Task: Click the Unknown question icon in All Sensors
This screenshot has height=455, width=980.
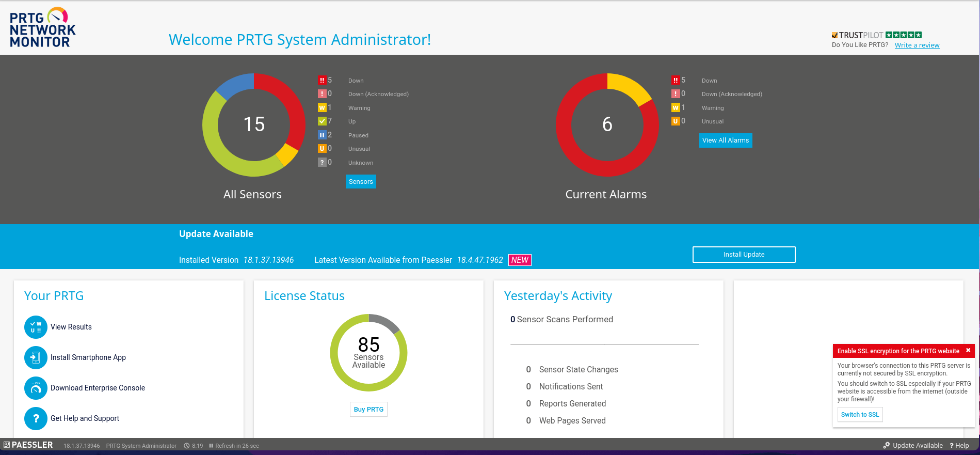Action: tap(322, 162)
